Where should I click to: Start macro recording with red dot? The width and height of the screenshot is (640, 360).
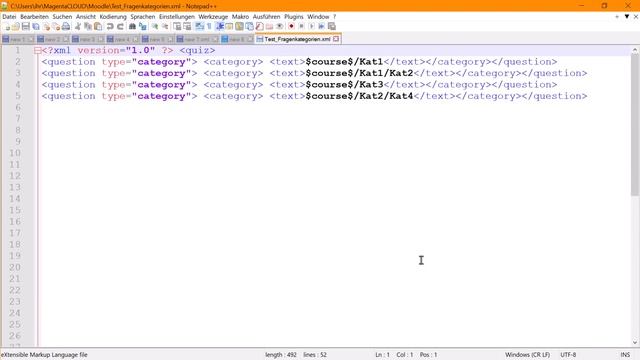click(291, 27)
